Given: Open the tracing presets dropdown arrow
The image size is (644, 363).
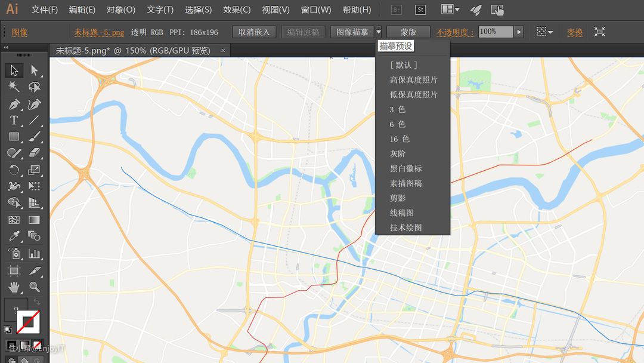Looking at the screenshot, I should click(x=378, y=32).
